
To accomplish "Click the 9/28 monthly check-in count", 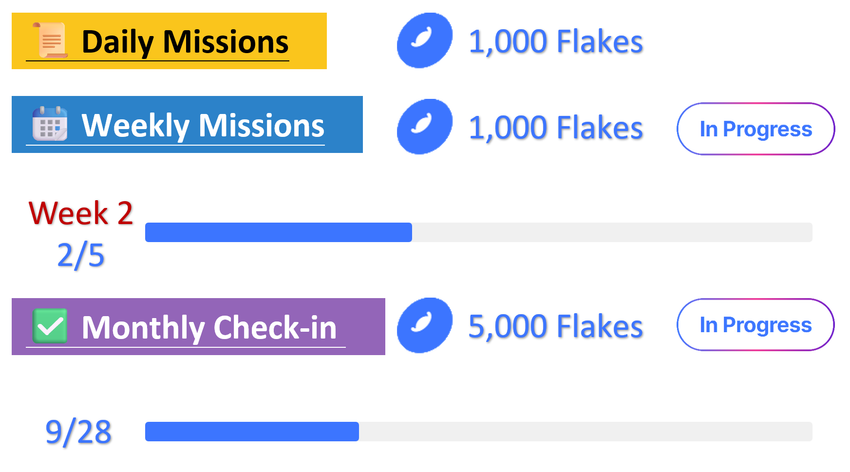I will coord(79,432).
